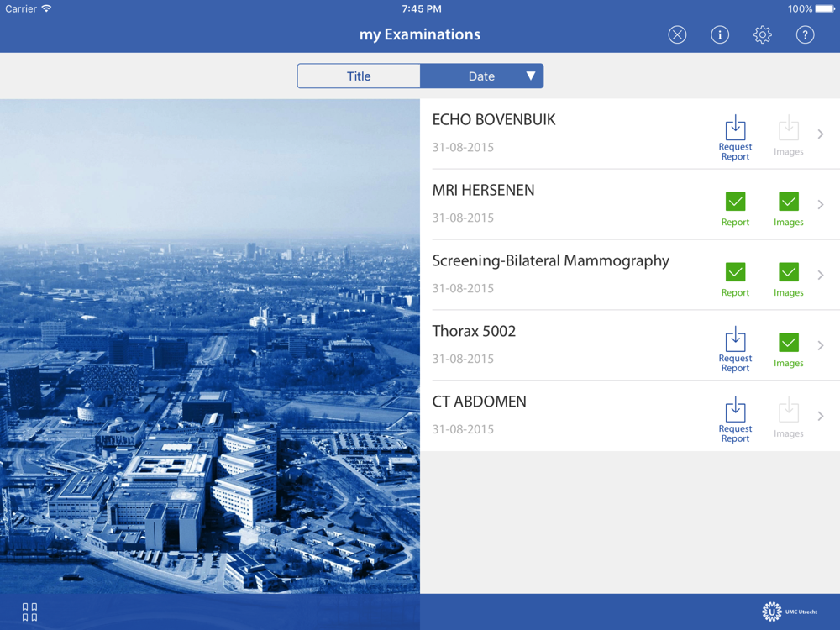This screenshot has height=630, width=840.
Task: Open settings gear in header
Action: tap(763, 34)
